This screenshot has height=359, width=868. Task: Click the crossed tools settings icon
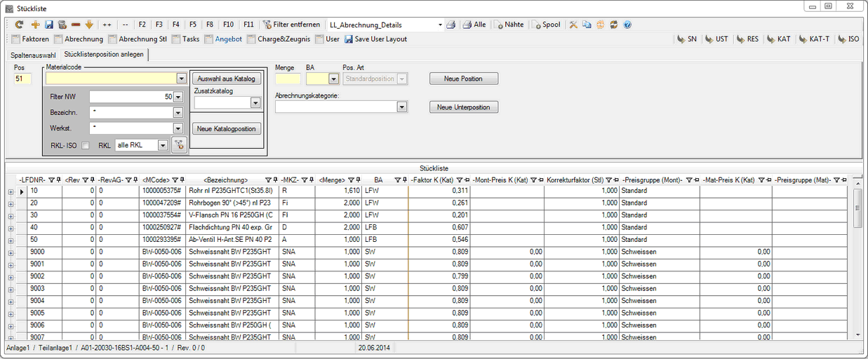tap(573, 25)
